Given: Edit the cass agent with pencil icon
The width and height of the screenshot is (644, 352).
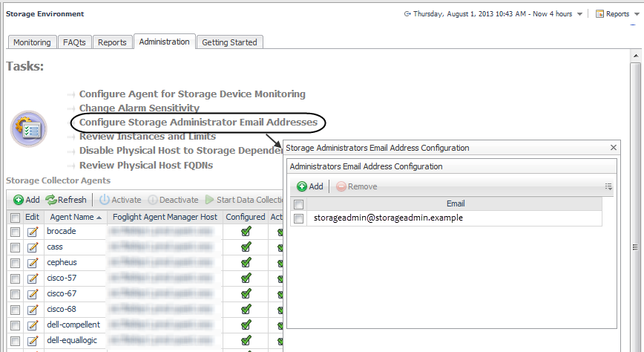Looking at the screenshot, I should 33,247.
